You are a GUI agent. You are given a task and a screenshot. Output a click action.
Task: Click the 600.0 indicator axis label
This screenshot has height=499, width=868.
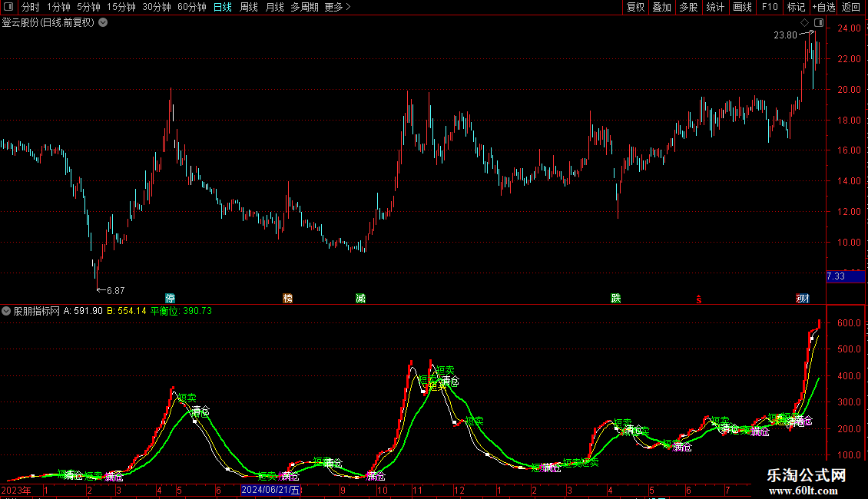(850, 322)
